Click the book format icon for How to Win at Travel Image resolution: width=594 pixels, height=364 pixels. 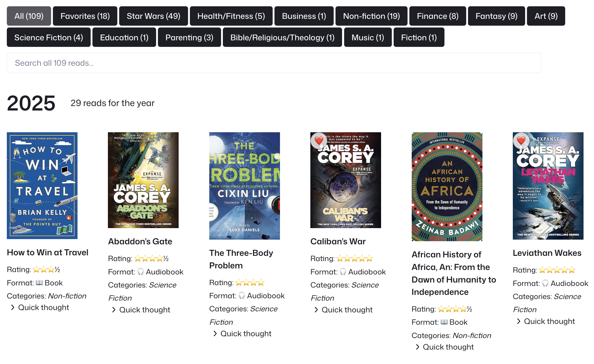39,283
